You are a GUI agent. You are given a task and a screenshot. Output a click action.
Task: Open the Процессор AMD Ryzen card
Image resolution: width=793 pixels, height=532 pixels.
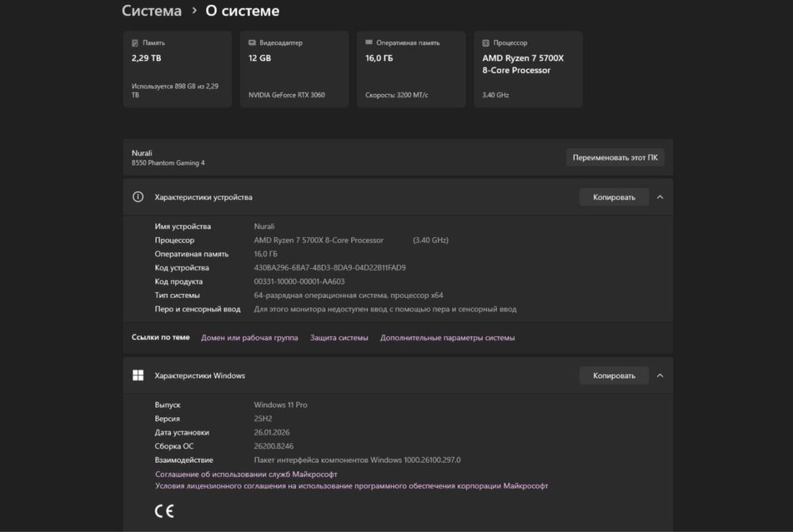click(528, 69)
